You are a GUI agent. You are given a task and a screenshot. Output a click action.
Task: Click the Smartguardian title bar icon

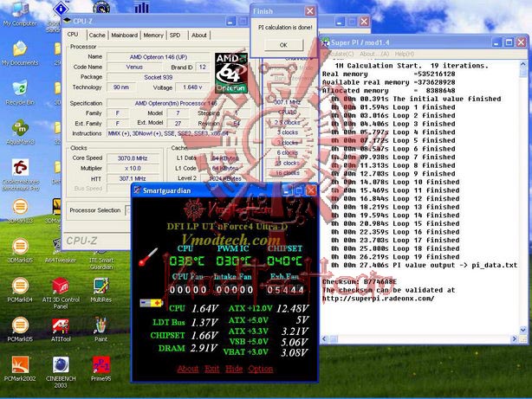[137, 190]
